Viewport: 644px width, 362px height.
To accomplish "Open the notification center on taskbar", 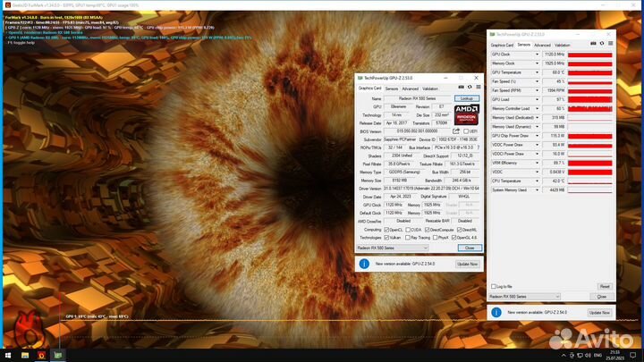I will pos(633,355).
